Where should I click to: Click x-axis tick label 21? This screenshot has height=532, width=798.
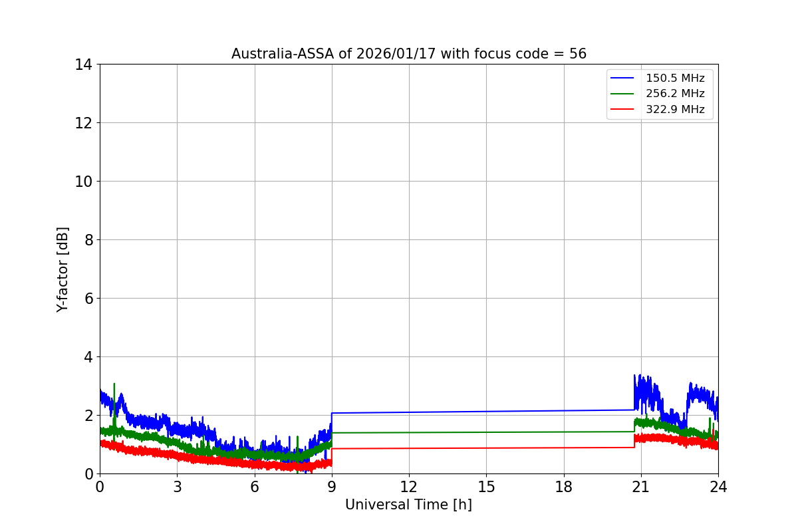[x=641, y=487]
